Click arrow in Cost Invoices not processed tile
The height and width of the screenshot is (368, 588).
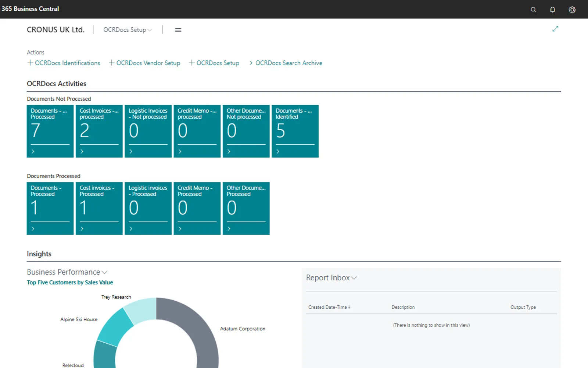click(82, 151)
